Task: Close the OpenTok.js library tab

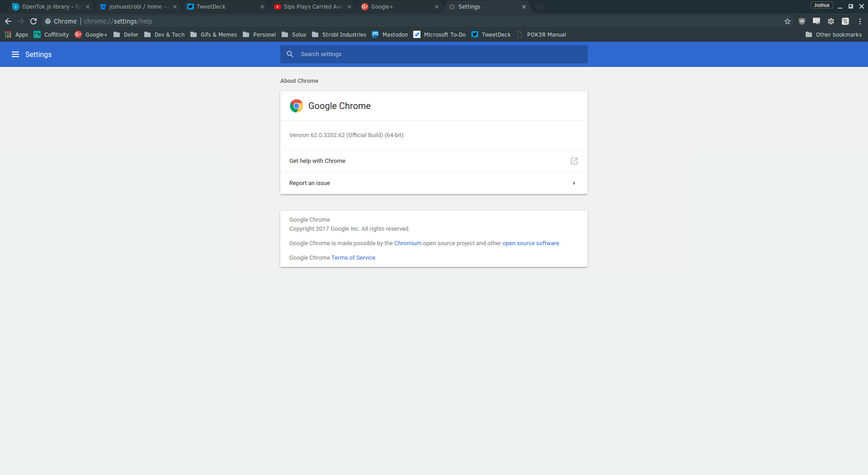Action: (88, 7)
